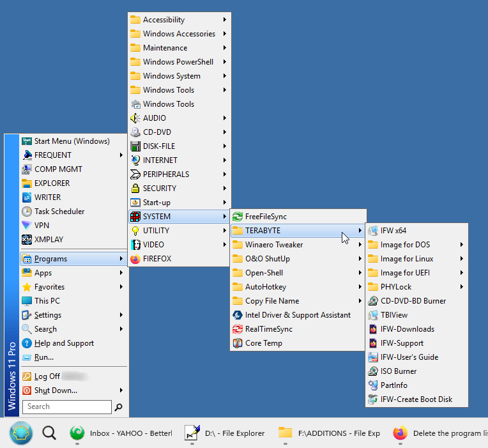Select Task Scheduler from the start menu
This screenshot has height=448, width=488.
(59, 212)
